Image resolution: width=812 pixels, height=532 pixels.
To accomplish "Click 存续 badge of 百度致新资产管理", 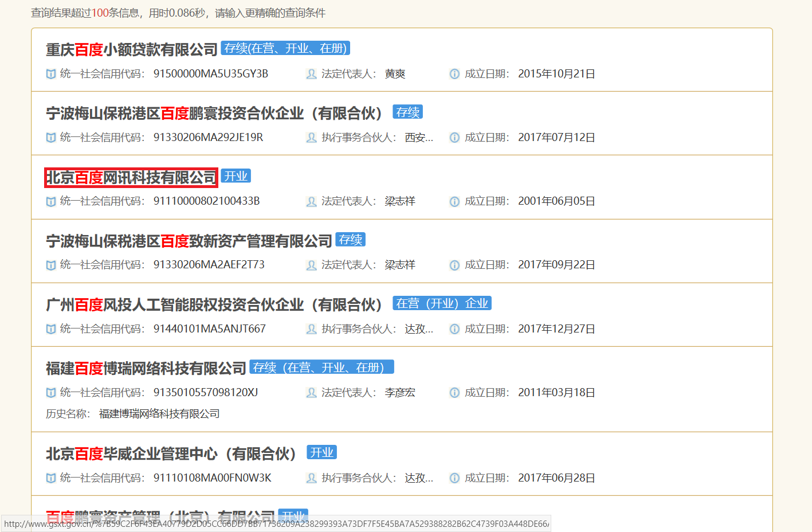I will pyautogui.click(x=350, y=240).
